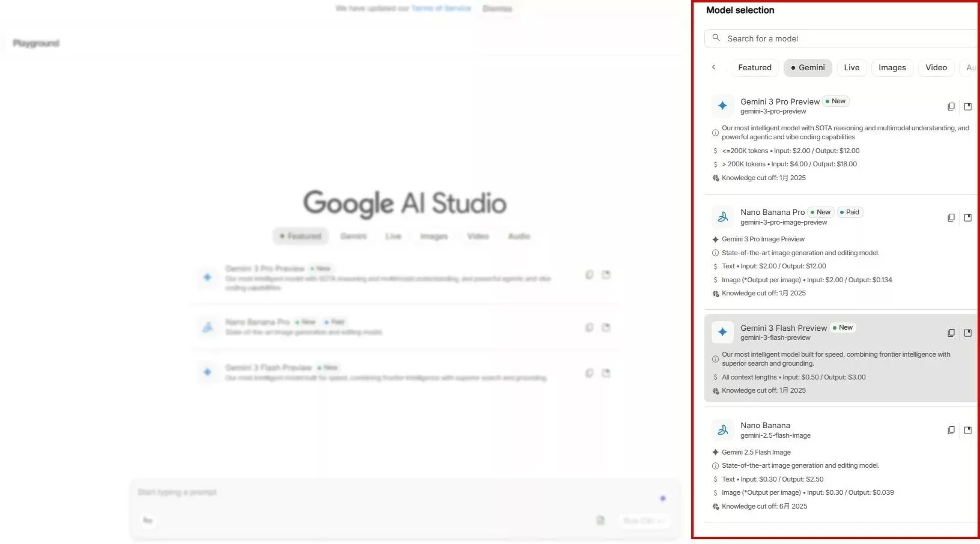Screen dimensions: 980x544
Task: Open Playground from the top-left menu
Action: [35, 43]
